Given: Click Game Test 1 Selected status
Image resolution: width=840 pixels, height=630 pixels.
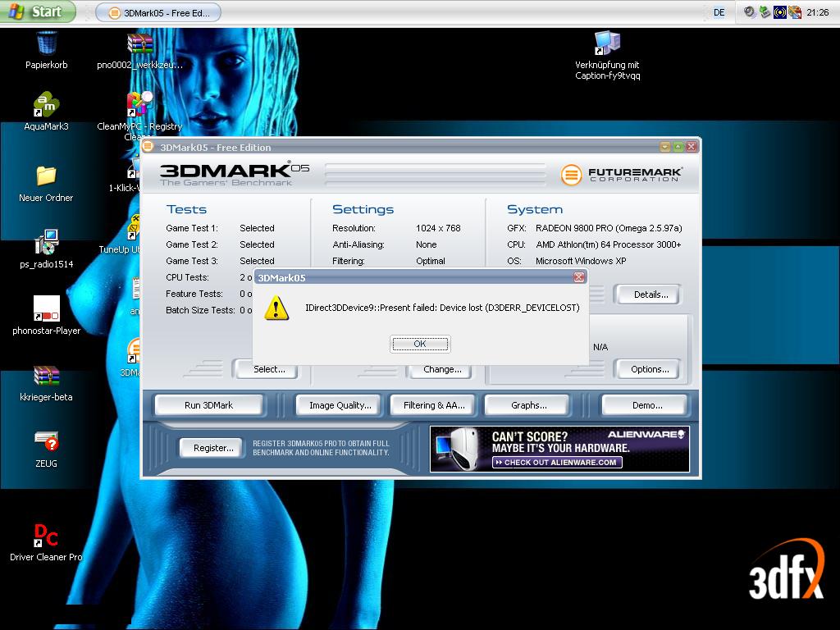Looking at the screenshot, I should 257,228.
